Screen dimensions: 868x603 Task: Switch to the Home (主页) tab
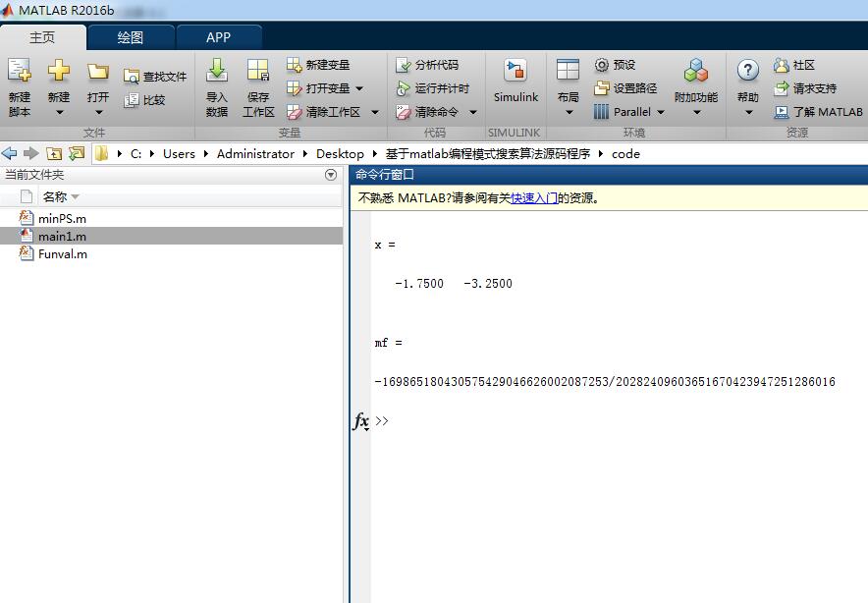click(x=42, y=37)
